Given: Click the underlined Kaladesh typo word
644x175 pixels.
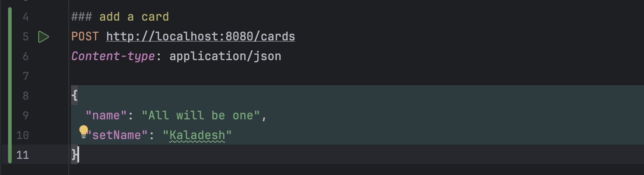Looking at the screenshot, I should point(197,135).
